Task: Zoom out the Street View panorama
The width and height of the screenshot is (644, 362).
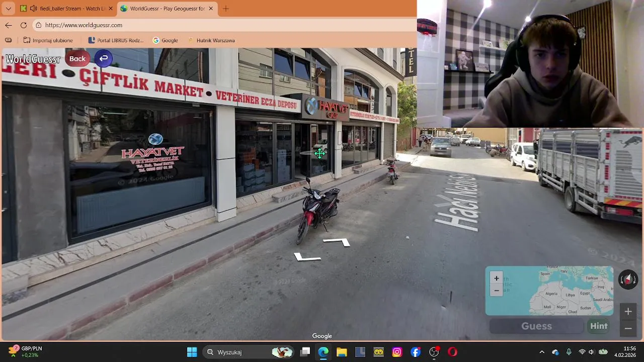Action: click(628, 328)
